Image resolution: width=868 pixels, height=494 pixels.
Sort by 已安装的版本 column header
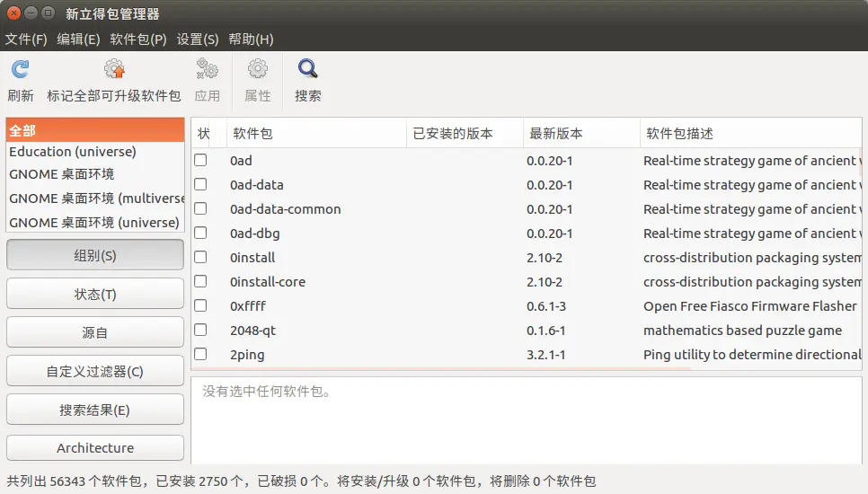coord(465,133)
